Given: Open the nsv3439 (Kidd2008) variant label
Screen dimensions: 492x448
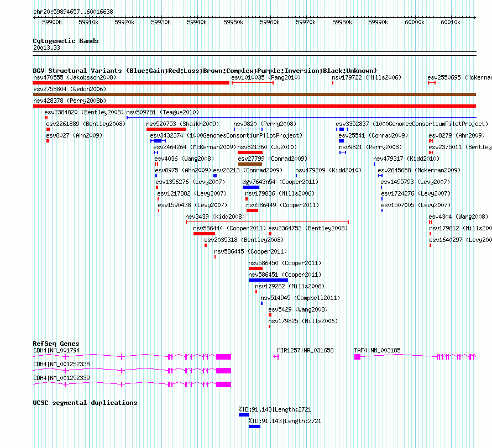Looking at the screenshot, I should click(x=215, y=217).
